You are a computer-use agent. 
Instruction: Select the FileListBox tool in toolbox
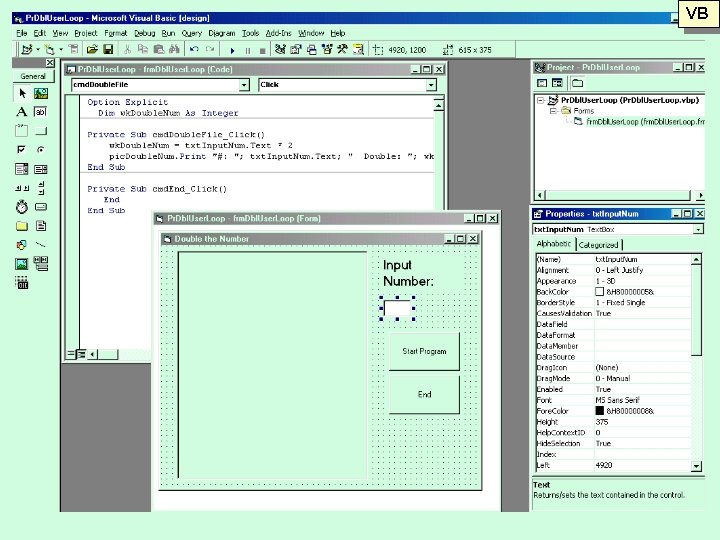(x=41, y=226)
